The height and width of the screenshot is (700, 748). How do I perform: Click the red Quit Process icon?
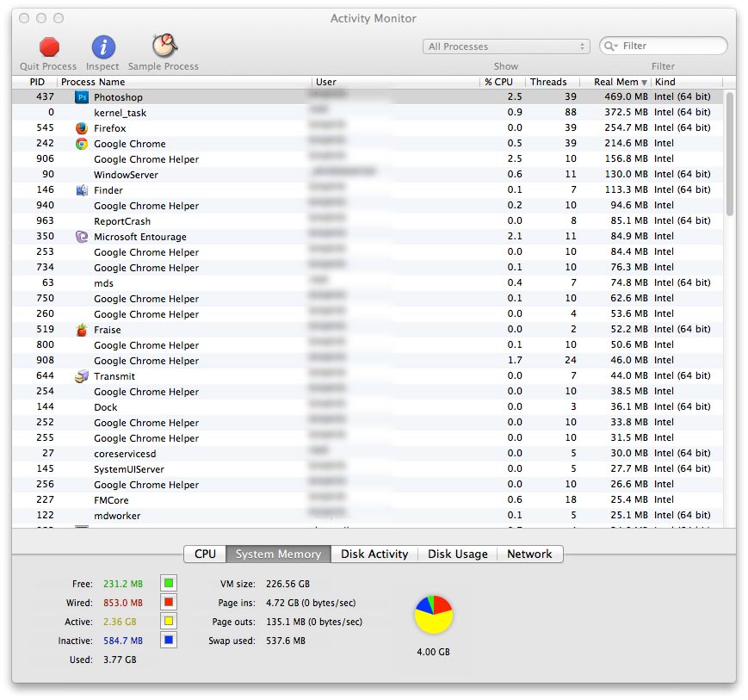49,47
